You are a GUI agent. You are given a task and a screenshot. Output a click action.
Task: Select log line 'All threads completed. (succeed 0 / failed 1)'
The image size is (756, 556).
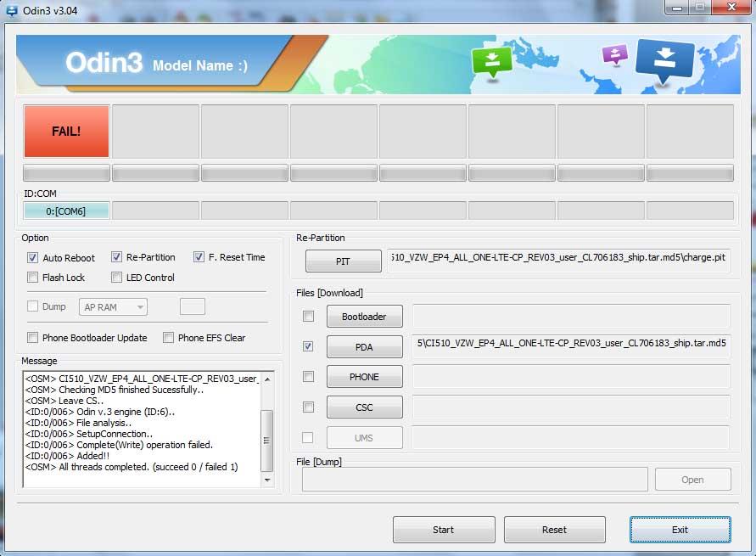point(132,467)
